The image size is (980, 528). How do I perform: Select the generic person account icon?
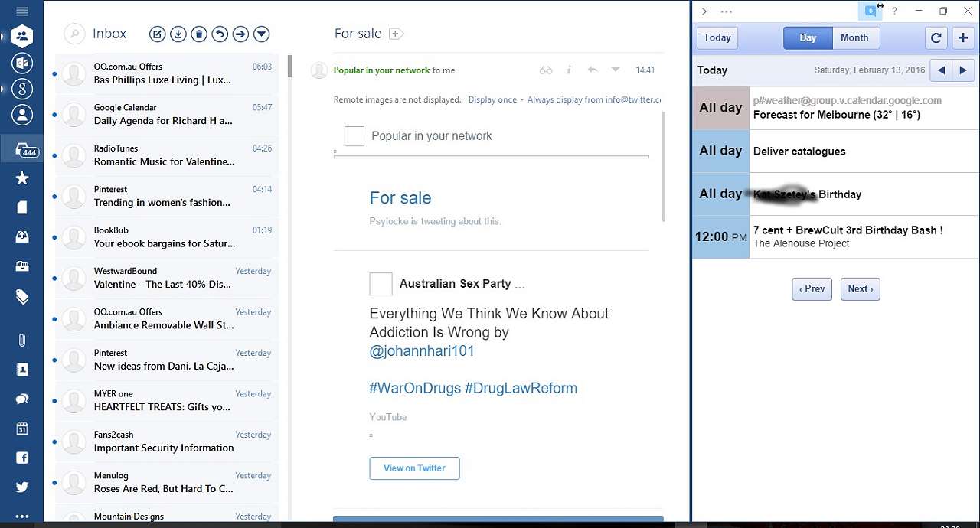22,116
